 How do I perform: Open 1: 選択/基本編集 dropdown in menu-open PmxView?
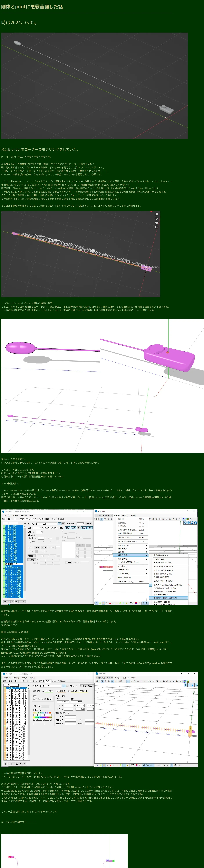pos(104,516)
